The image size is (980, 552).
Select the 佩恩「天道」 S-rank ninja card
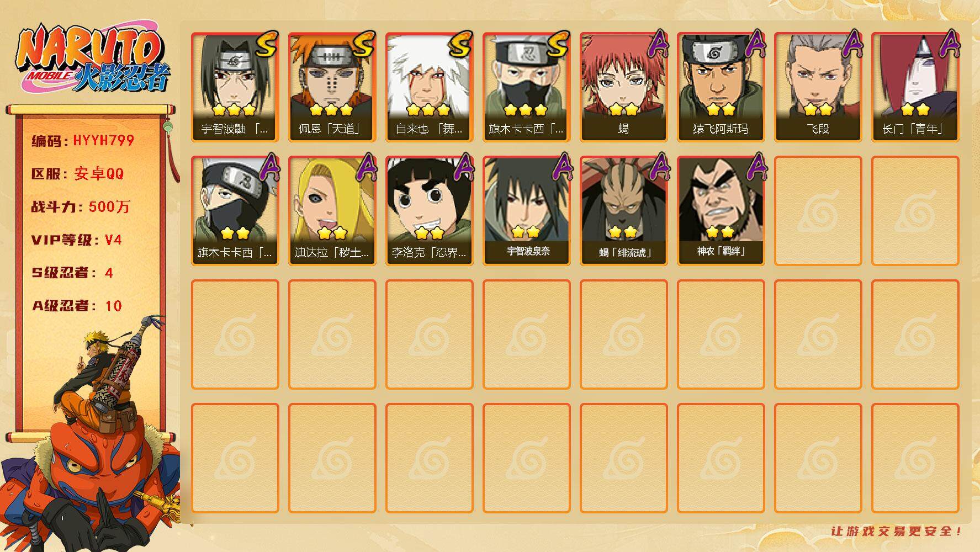332,87
